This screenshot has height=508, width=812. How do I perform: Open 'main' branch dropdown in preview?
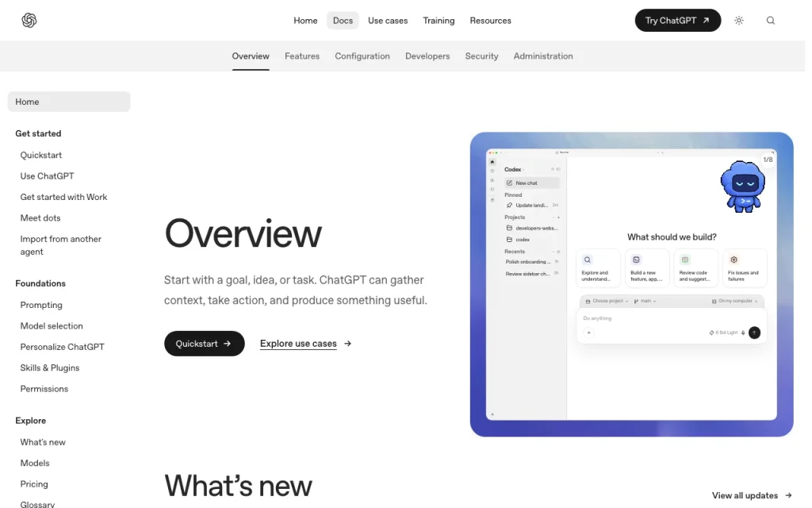pos(645,301)
